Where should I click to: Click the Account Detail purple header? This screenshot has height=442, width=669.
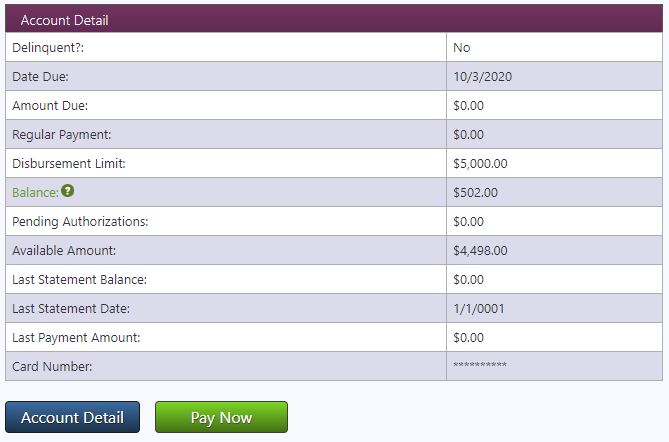point(334,19)
